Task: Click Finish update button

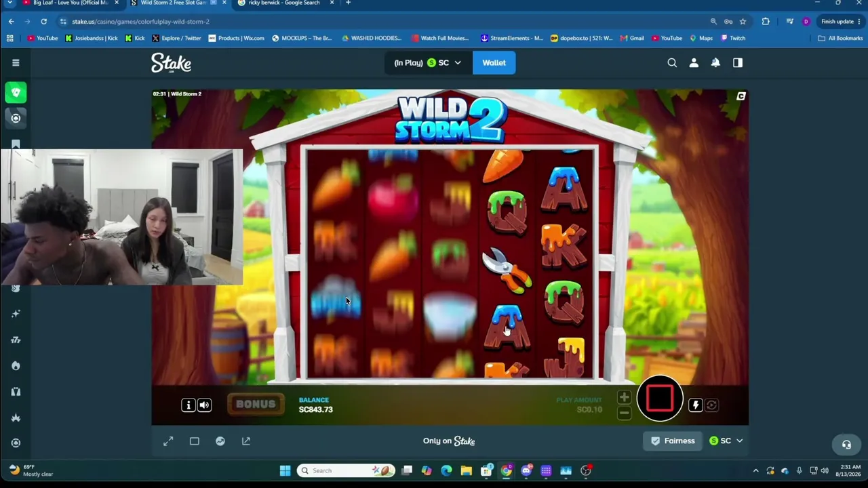Action: coord(840,22)
